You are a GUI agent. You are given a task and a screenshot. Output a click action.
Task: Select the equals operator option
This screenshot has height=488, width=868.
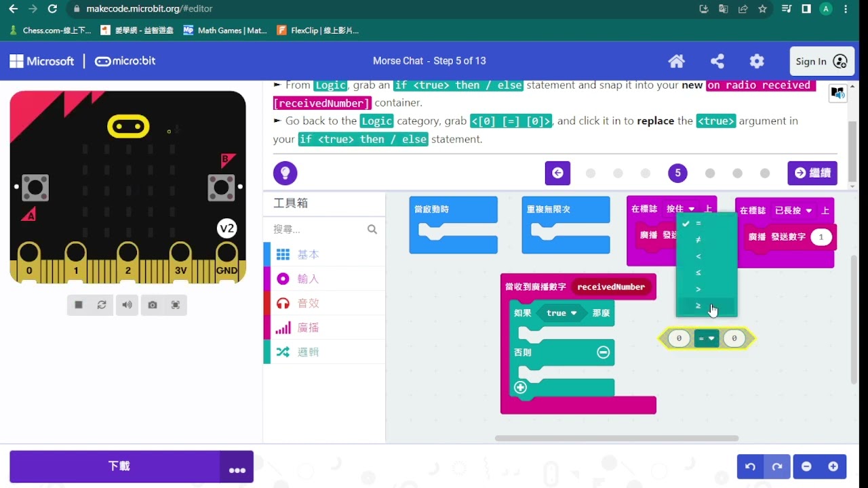(706, 223)
